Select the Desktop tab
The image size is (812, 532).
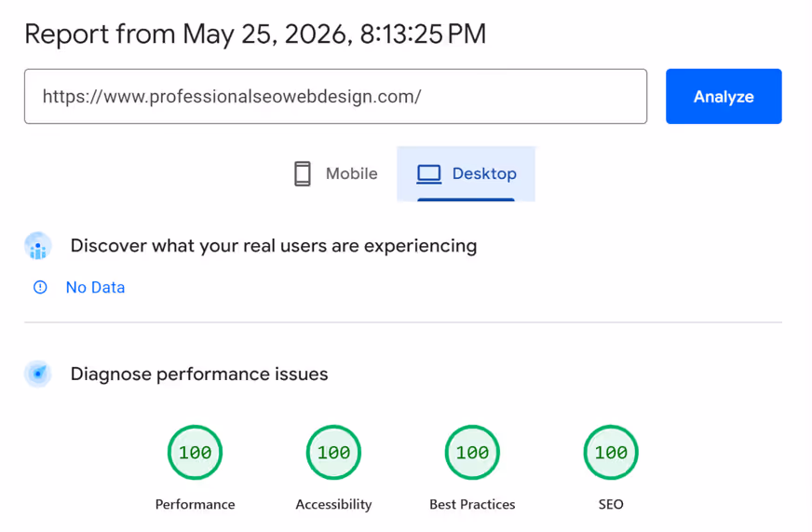coord(467,173)
